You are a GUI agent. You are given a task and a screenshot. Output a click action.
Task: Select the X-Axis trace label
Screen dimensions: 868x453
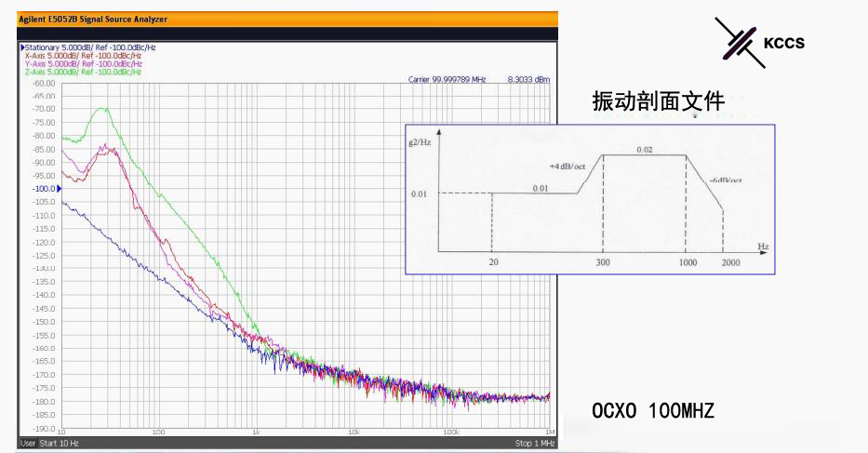point(83,56)
